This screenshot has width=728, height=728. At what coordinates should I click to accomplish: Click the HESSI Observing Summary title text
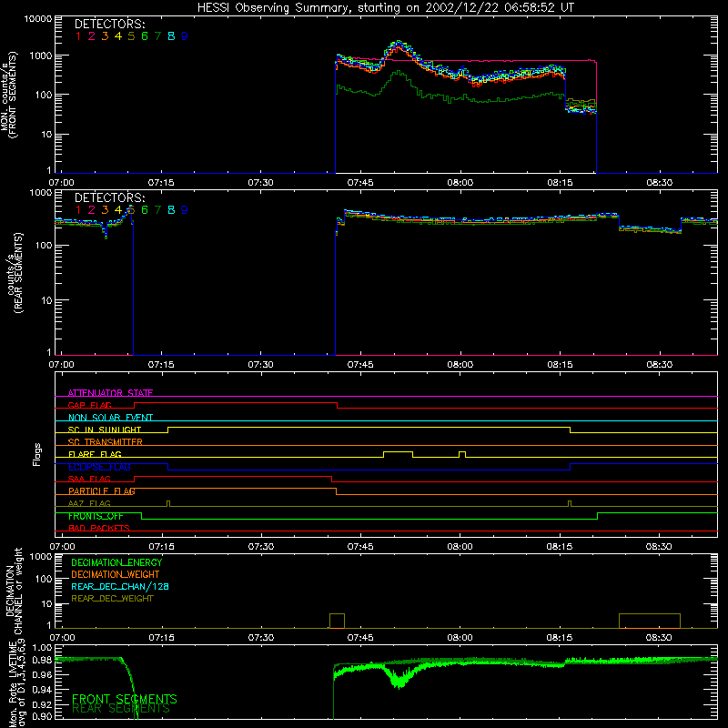tap(385, 8)
